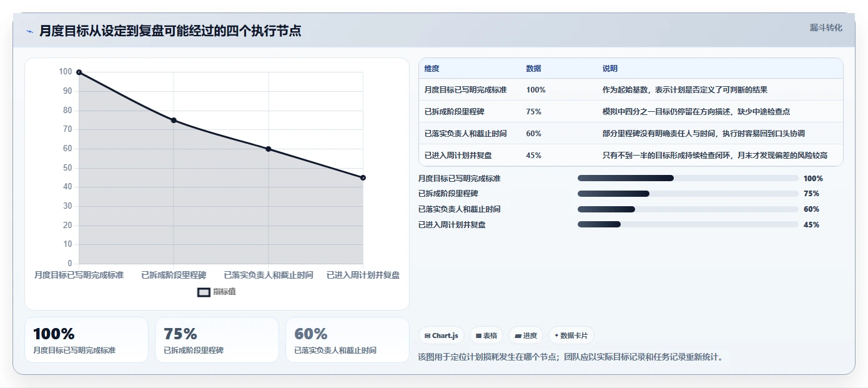Click the 漏斗转化 tag in header
868x388 pixels.
826,28
